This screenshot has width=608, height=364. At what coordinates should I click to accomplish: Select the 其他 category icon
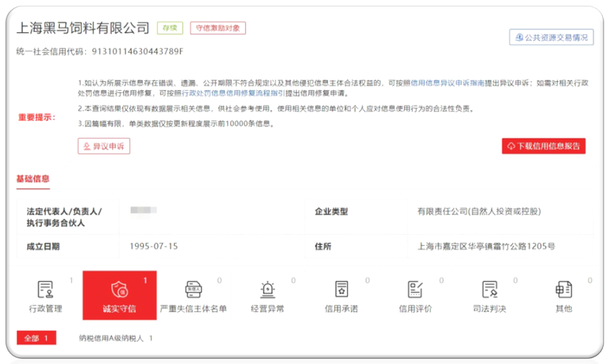point(564,290)
